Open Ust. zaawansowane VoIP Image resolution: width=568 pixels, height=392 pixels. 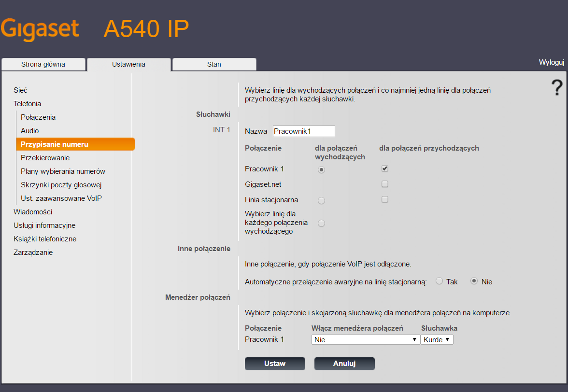(x=61, y=198)
